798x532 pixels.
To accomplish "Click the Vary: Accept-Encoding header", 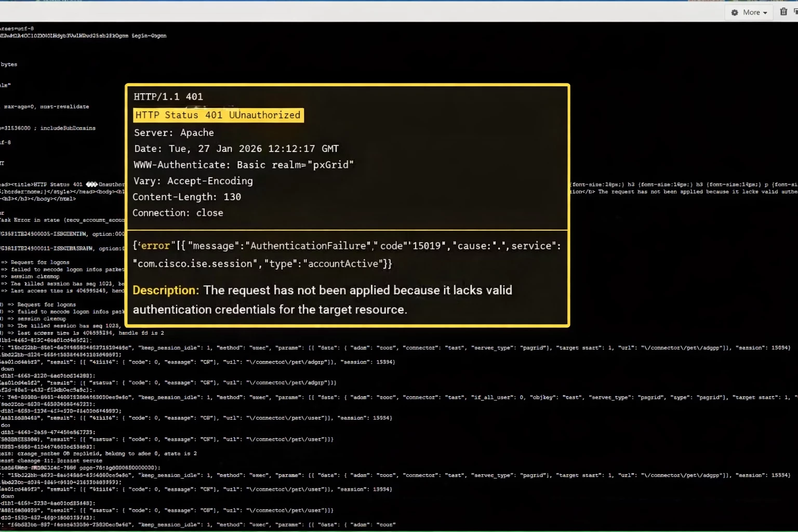I will click(193, 181).
